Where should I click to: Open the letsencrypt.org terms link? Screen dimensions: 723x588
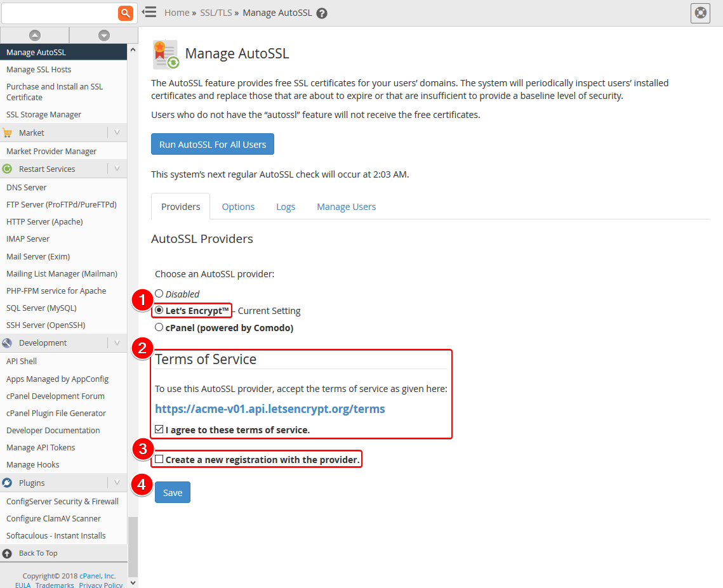(270, 408)
